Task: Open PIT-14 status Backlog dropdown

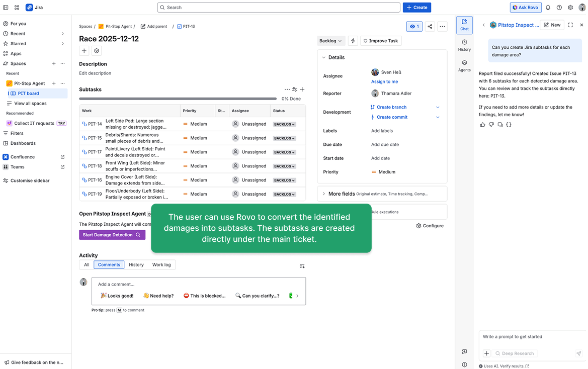Action: point(284,124)
